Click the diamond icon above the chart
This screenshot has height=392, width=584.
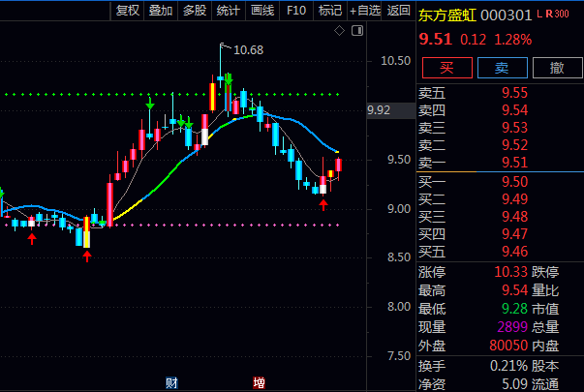click(339, 31)
